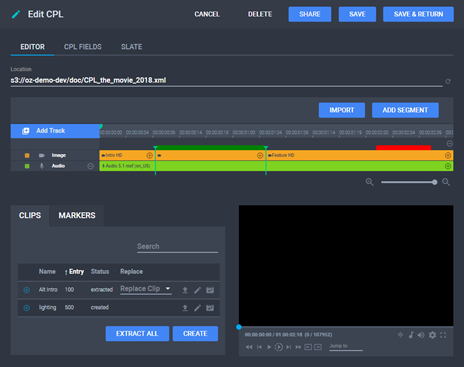Click the Image track camera icon

click(x=42, y=155)
